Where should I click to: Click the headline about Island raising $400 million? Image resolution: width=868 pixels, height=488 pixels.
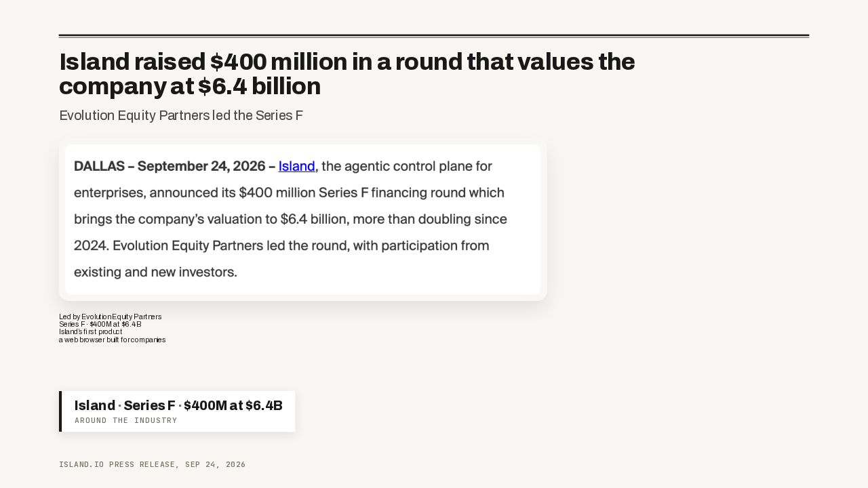click(347, 74)
